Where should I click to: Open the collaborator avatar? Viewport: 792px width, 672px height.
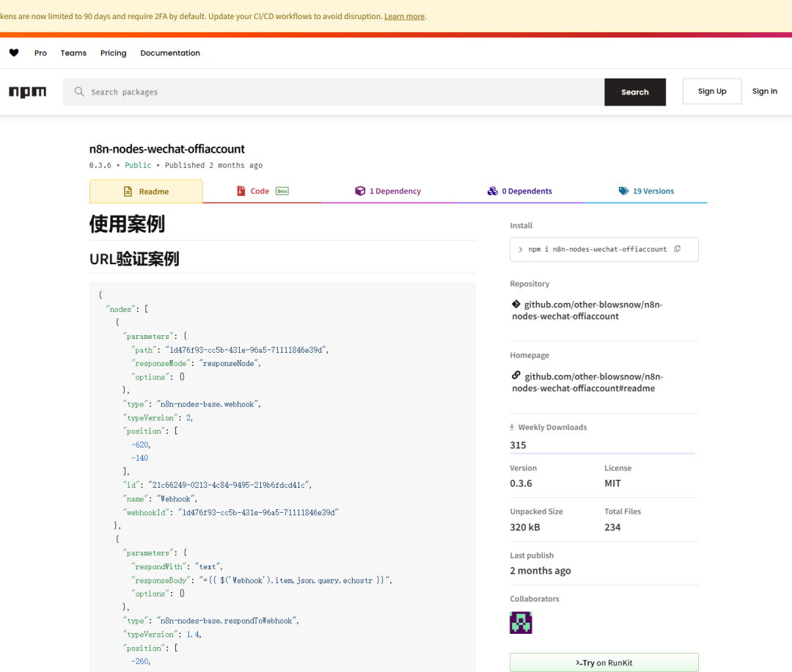[521, 623]
